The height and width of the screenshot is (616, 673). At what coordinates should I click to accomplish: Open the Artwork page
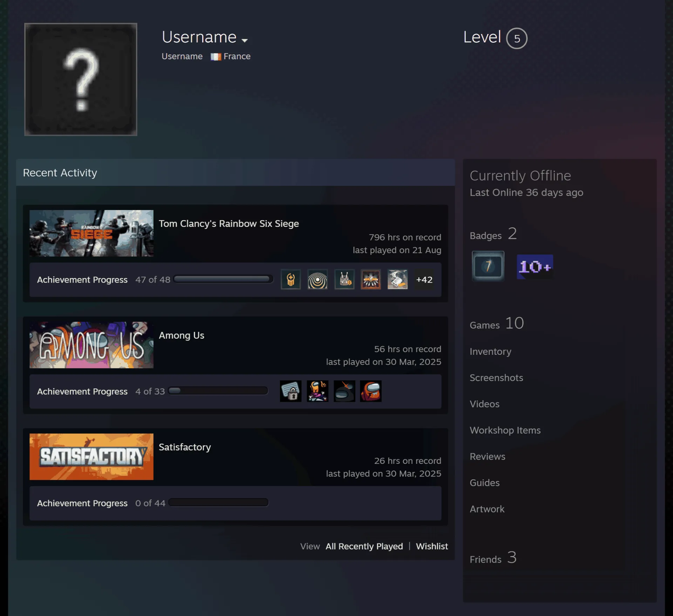click(487, 509)
